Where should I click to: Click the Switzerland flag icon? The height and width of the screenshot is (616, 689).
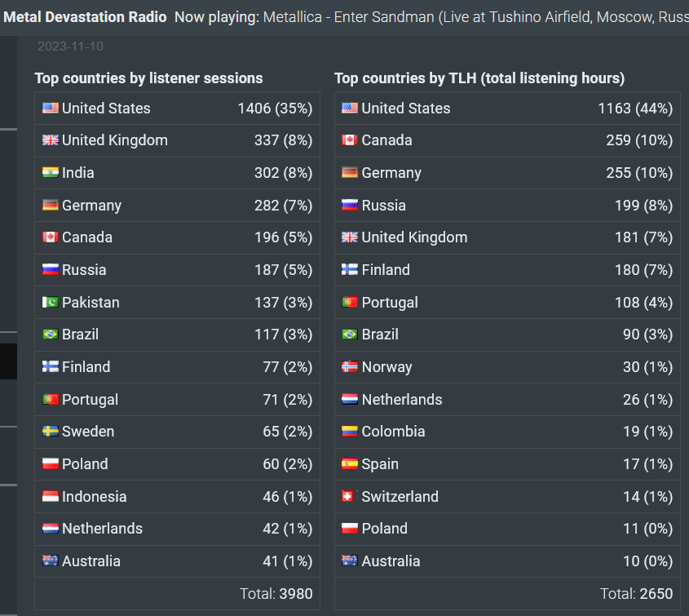pos(347,496)
